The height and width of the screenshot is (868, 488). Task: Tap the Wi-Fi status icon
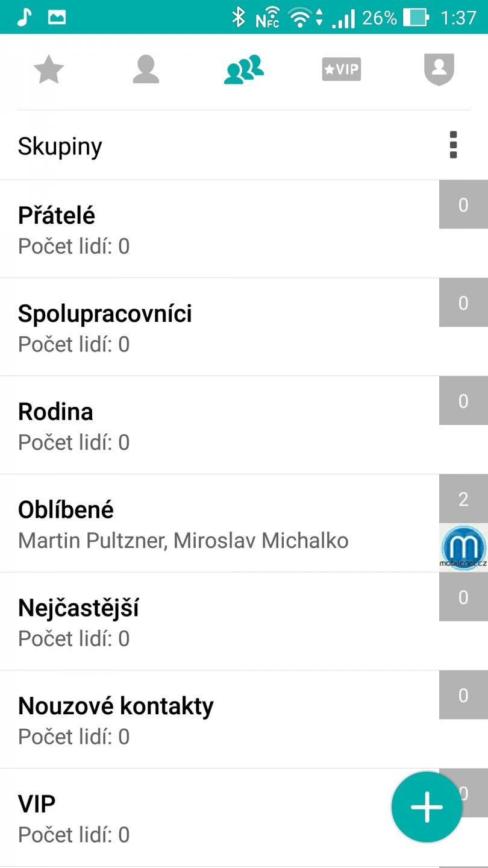(300, 17)
